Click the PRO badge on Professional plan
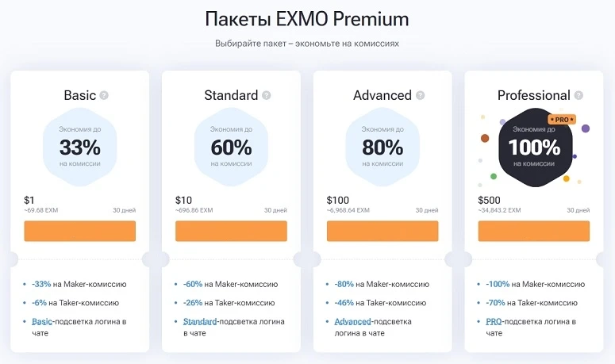This screenshot has height=364, width=615. click(x=561, y=120)
